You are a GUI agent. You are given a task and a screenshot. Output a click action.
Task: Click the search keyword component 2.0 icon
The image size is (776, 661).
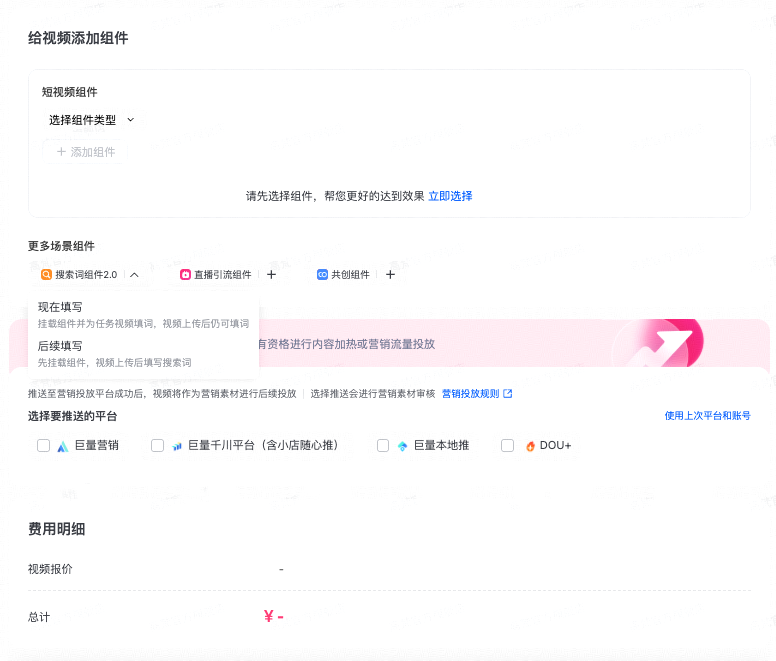pos(46,275)
